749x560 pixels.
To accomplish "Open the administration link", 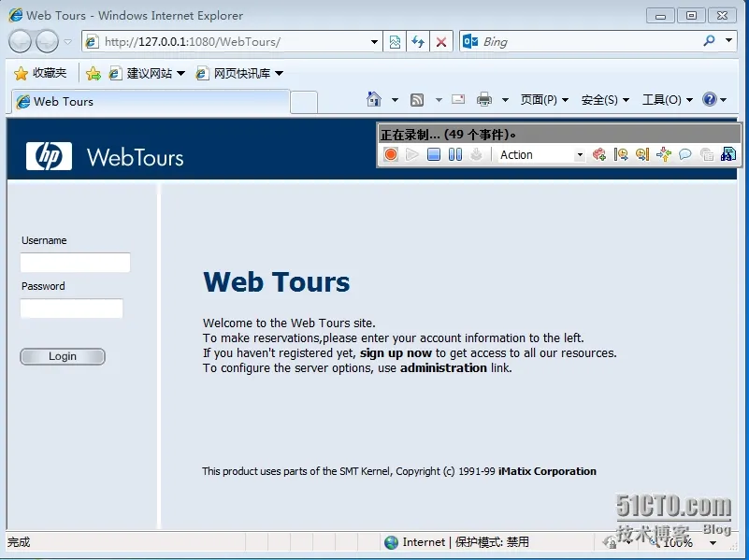I will (443, 368).
